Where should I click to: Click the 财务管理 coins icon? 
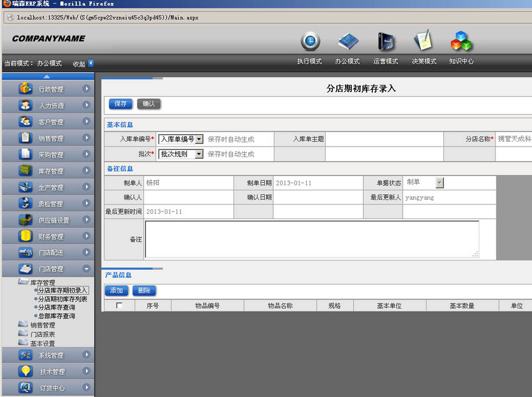coord(25,236)
